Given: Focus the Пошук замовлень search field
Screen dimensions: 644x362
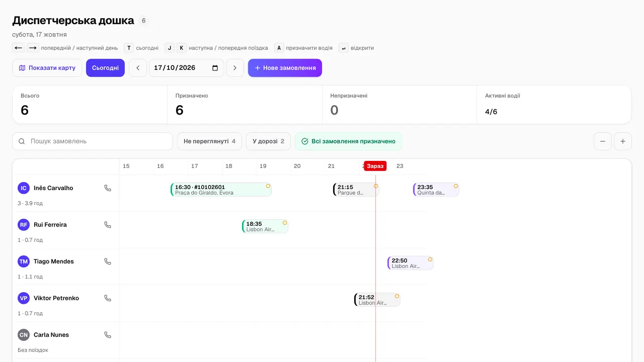Looking at the screenshot, I should coord(93,141).
